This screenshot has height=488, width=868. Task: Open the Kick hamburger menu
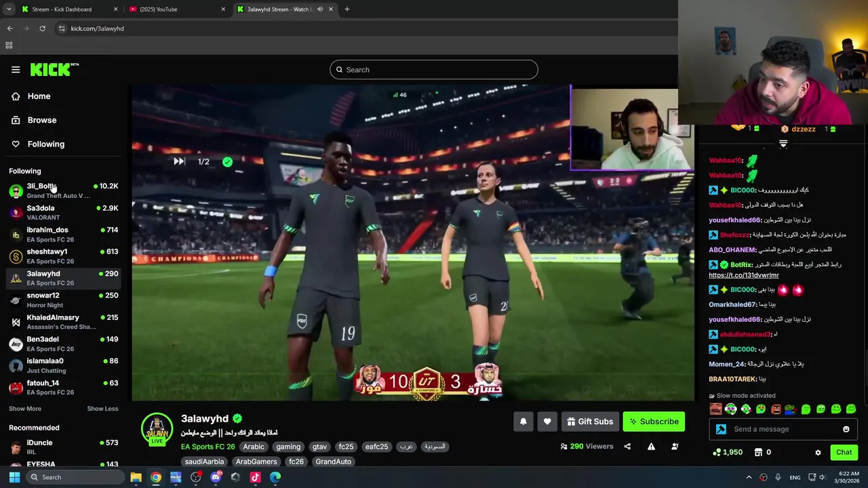pyautogui.click(x=16, y=70)
